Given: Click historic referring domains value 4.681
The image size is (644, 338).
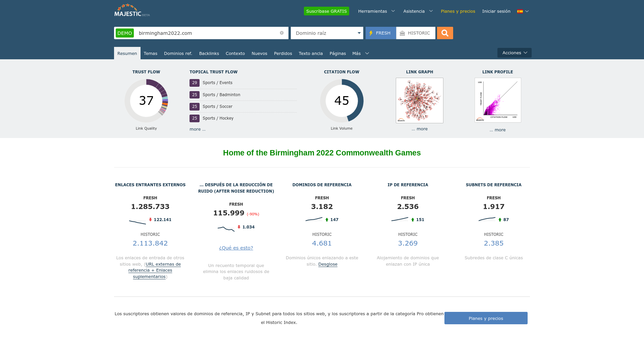Looking at the screenshot, I should click(x=322, y=243).
